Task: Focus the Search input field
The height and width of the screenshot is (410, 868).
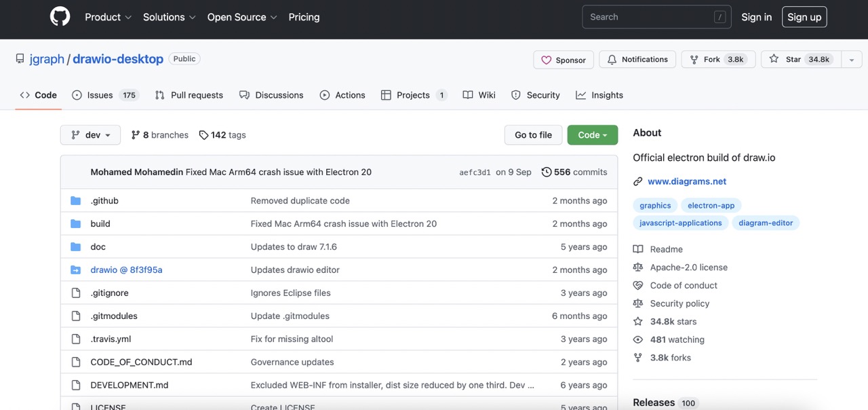Action: (656, 17)
